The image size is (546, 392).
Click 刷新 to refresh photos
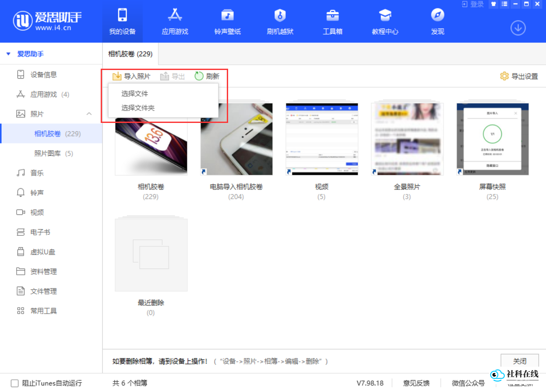point(207,76)
